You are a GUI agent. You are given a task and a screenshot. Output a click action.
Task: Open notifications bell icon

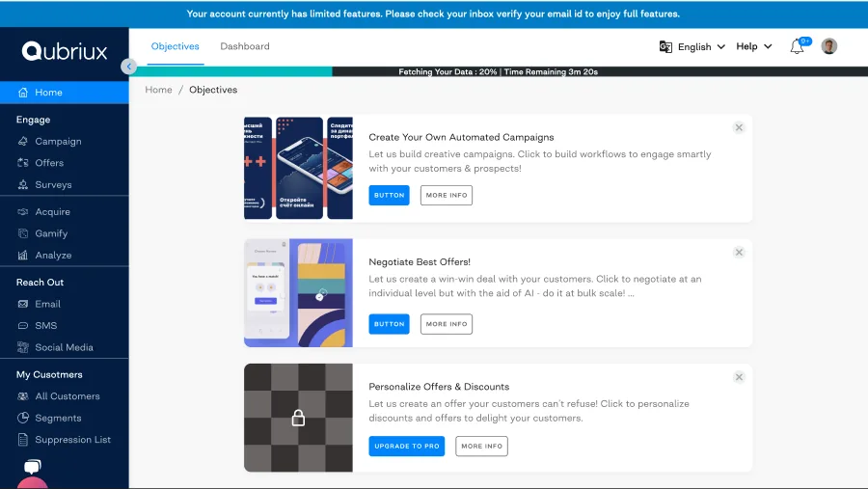click(x=797, y=46)
